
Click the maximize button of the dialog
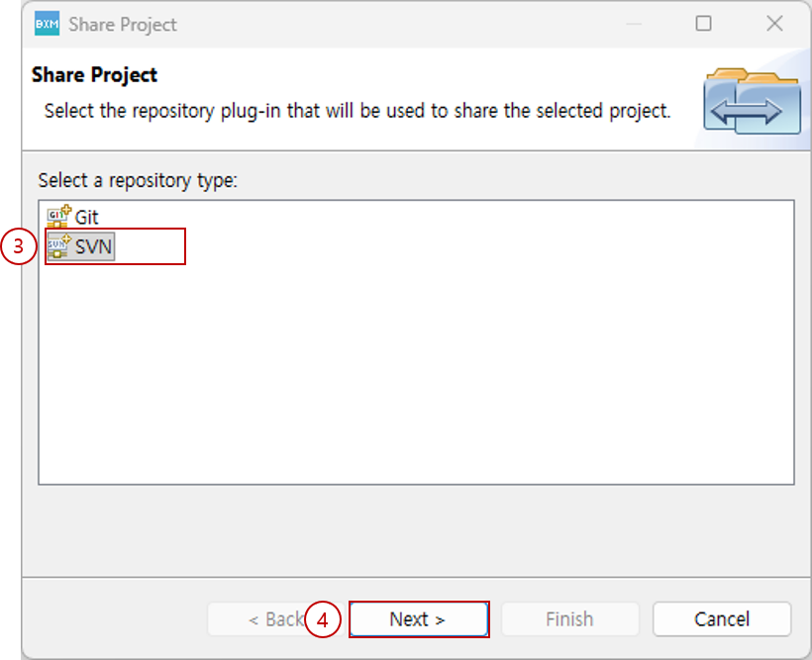tap(703, 23)
